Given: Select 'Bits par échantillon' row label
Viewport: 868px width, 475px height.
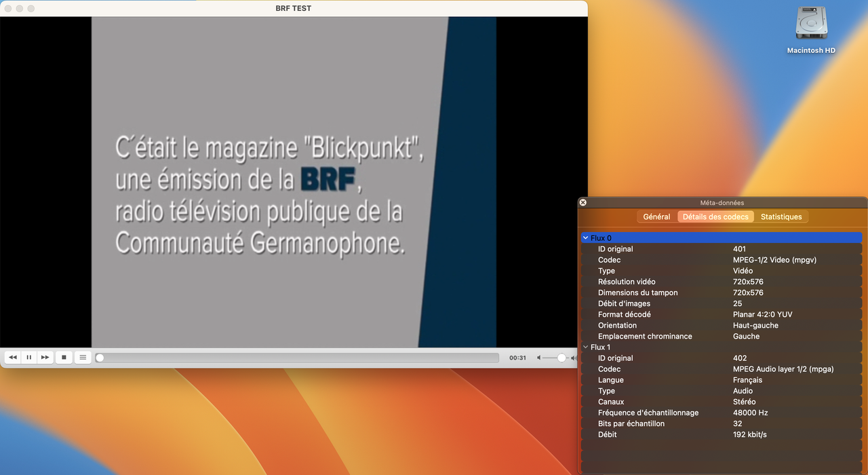Looking at the screenshot, I should [x=631, y=423].
